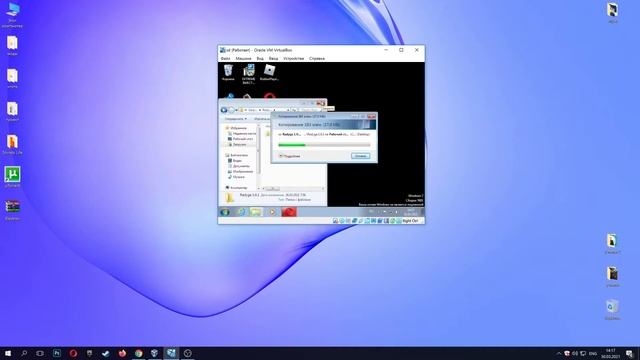Open Internet Explorer on guest taskbar

click(x=242, y=212)
